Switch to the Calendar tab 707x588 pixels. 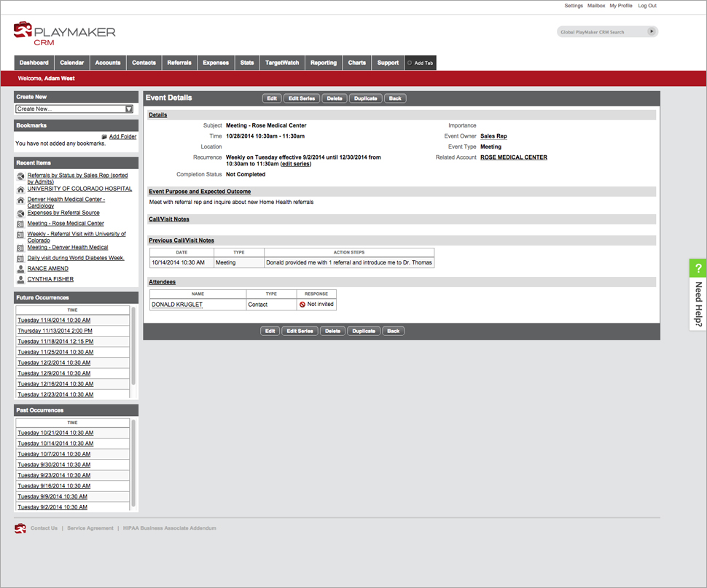pos(72,63)
